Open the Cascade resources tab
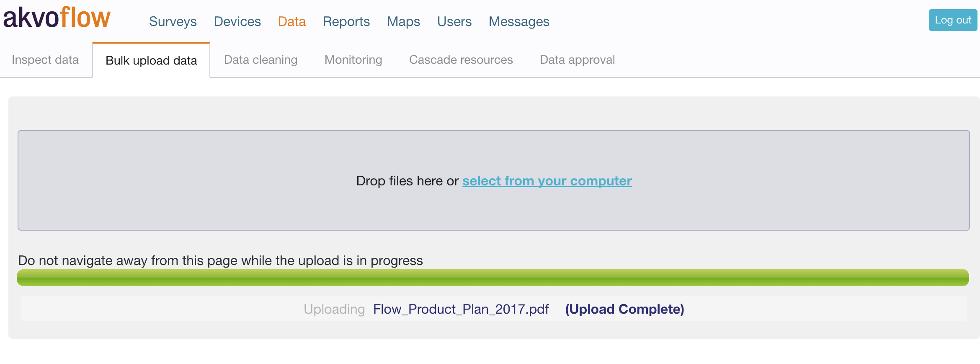The height and width of the screenshot is (364, 980). point(461,60)
